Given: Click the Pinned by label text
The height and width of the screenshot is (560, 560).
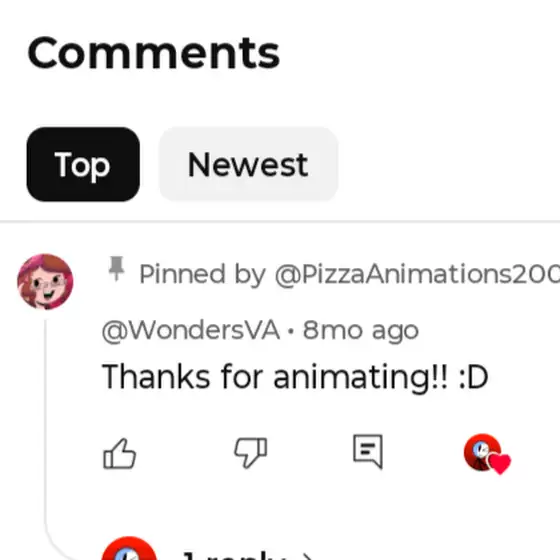Looking at the screenshot, I should [x=202, y=274].
